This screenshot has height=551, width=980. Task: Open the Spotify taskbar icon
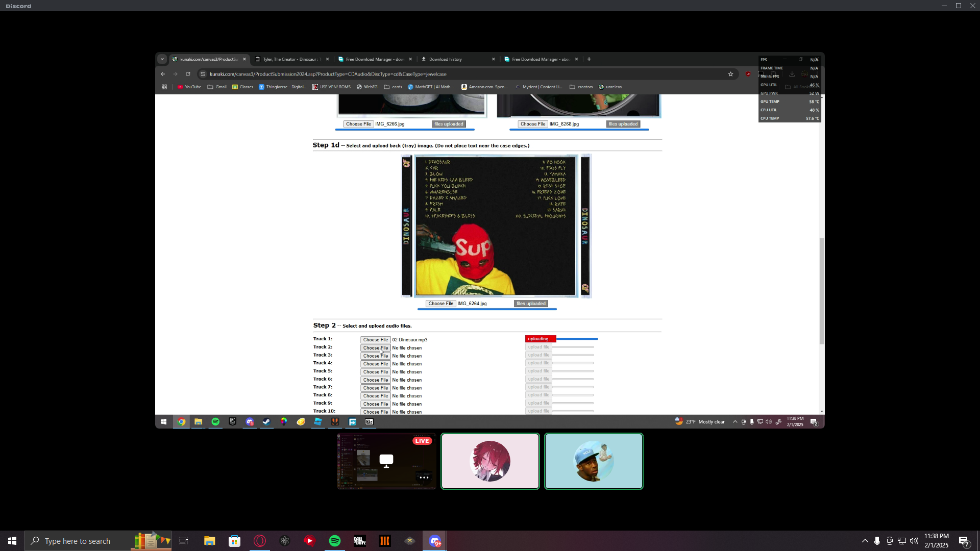tap(335, 541)
